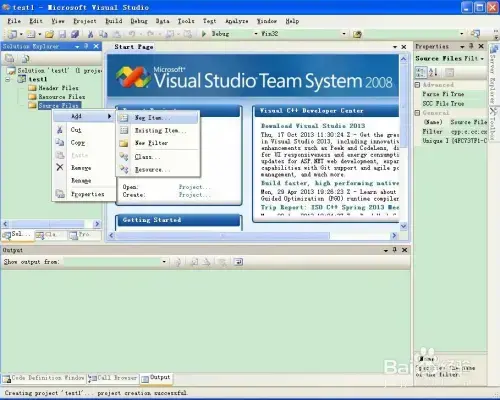Click the Solution Explorer horizontal scrollbar right arrow
Image resolution: width=500 pixels, height=400 pixels.
pos(97,224)
